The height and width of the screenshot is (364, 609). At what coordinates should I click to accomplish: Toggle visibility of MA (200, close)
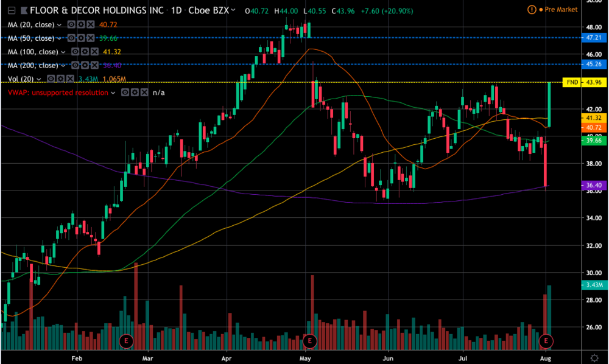point(76,65)
